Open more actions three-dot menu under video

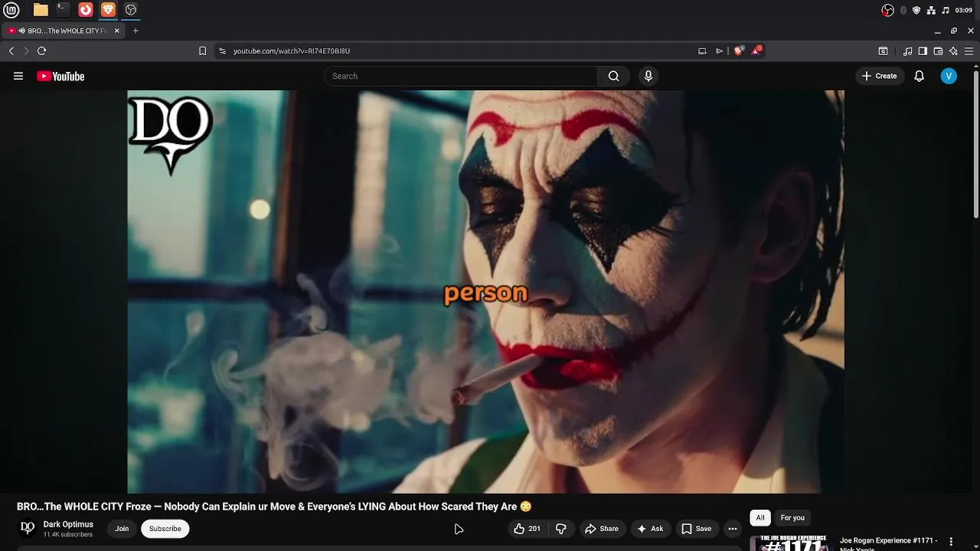click(733, 529)
